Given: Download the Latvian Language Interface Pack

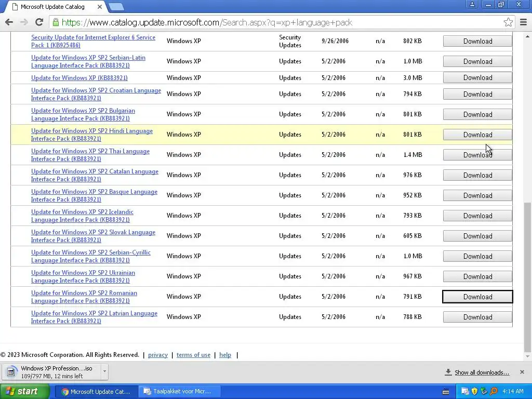Looking at the screenshot, I should tap(477, 317).
